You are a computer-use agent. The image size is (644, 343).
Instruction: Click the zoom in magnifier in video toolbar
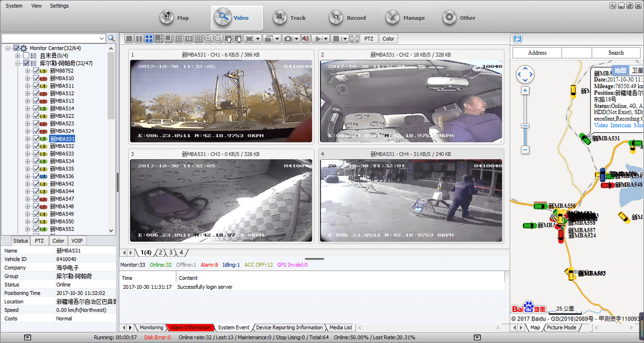tap(208, 39)
